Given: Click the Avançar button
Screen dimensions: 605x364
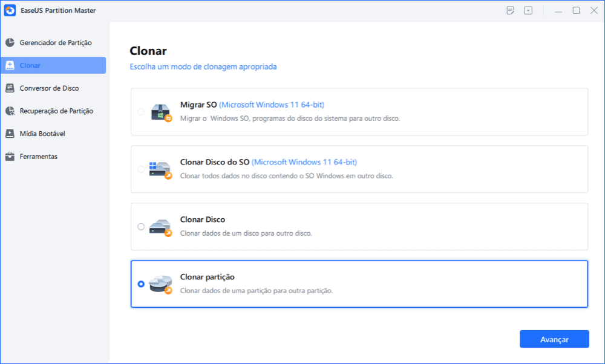Looking at the screenshot, I should [x=554, y=339].
